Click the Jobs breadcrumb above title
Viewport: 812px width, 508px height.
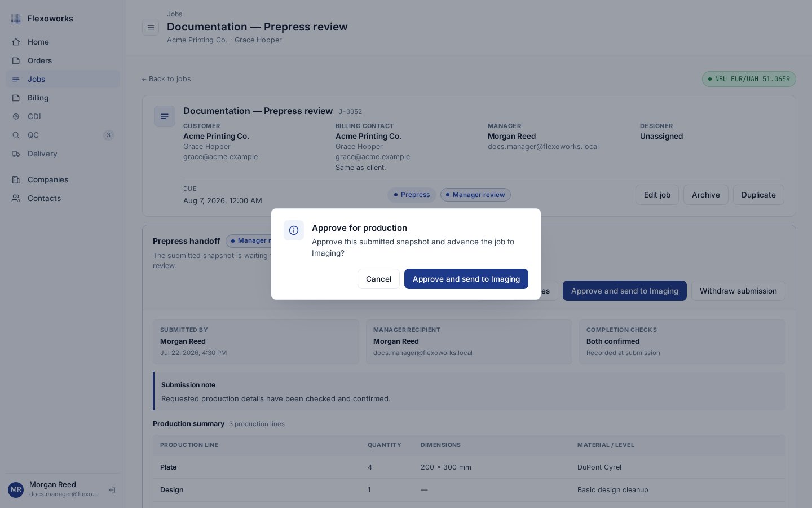[x=174, y=14]
